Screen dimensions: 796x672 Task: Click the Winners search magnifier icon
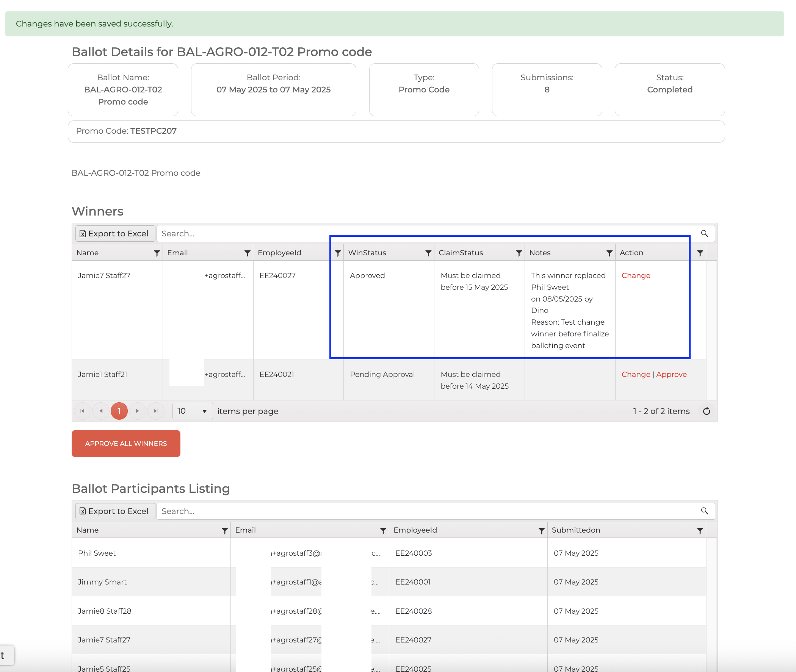pos(704,233)
